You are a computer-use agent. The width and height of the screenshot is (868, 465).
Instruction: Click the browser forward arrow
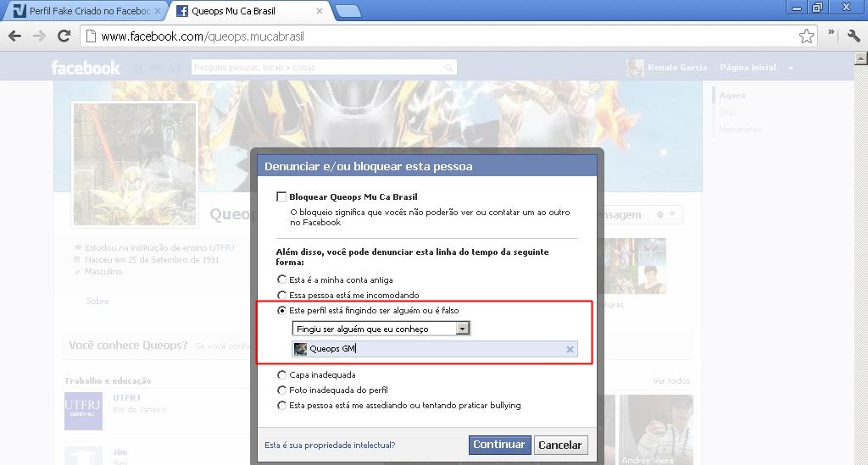click(38, 36)
